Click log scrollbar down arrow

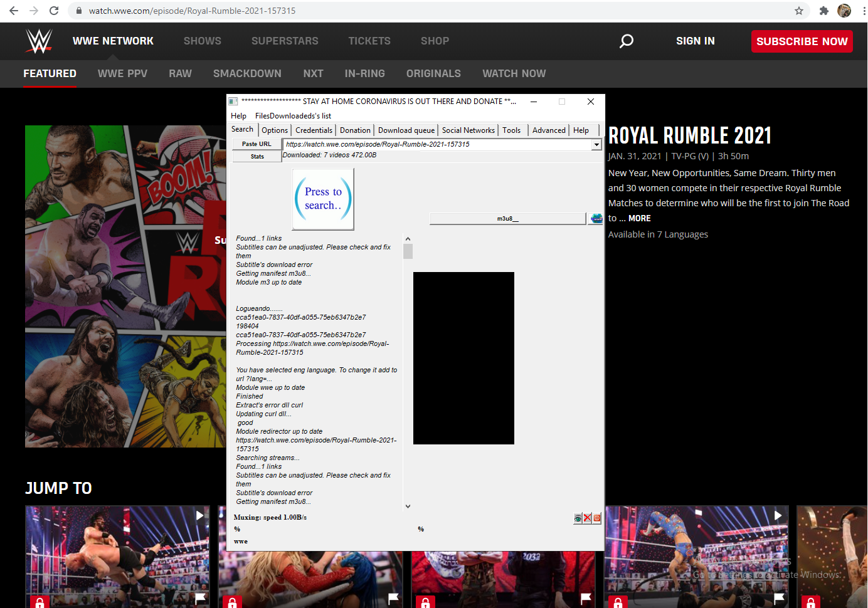point(408,506)
